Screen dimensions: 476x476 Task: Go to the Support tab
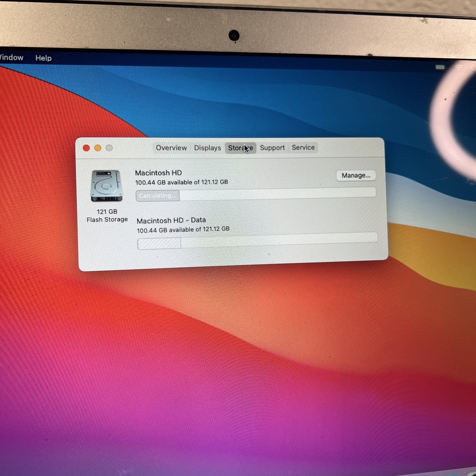[x=272, y=148]
